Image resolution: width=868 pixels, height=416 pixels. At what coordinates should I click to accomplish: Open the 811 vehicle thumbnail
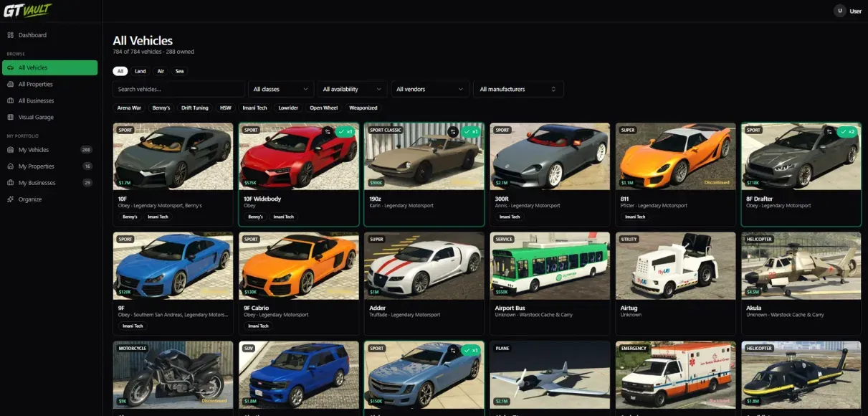point(675,156)
